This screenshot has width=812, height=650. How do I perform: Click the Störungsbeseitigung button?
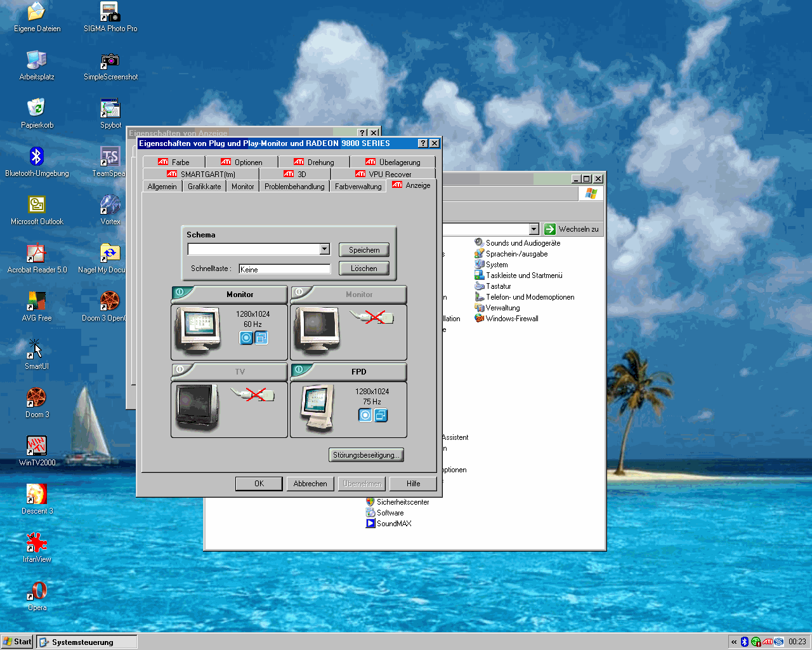[366, 455]
